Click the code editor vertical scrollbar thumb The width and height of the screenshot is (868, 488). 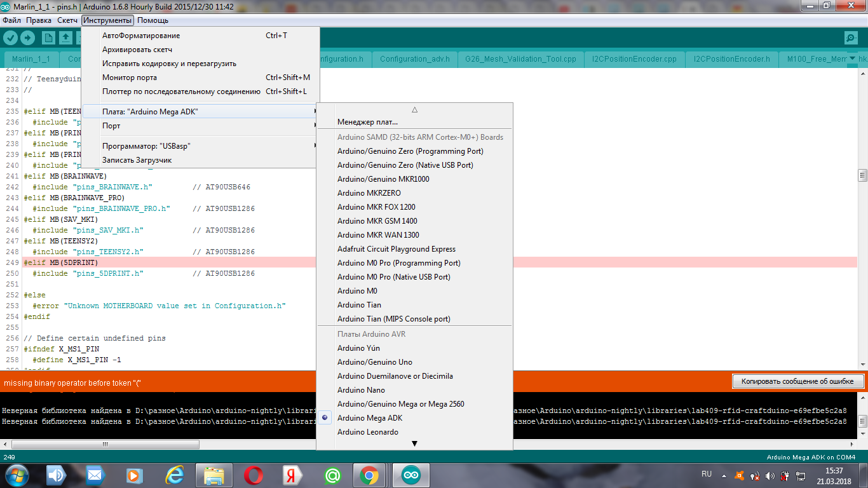[862, 175]
